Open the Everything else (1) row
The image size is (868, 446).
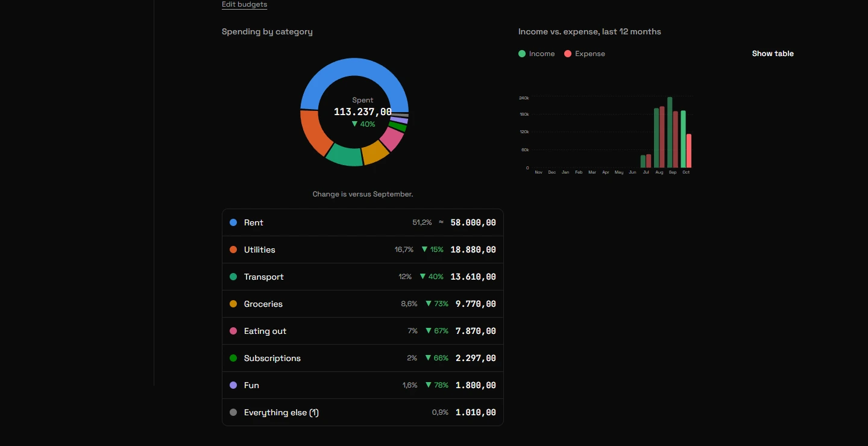tap(363, 412)
